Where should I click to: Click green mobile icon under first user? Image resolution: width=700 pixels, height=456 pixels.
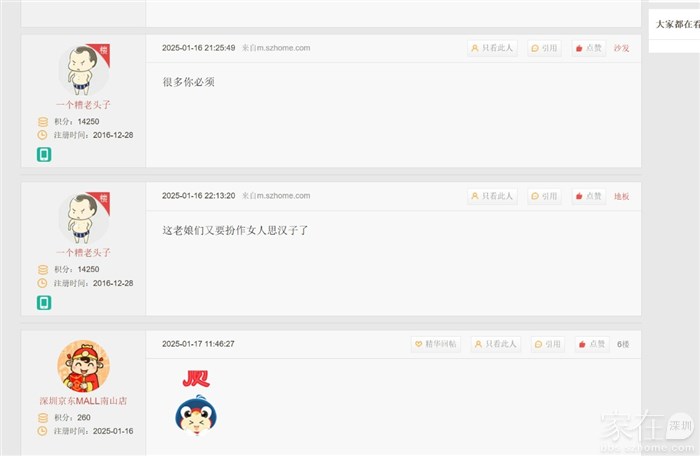44,155
